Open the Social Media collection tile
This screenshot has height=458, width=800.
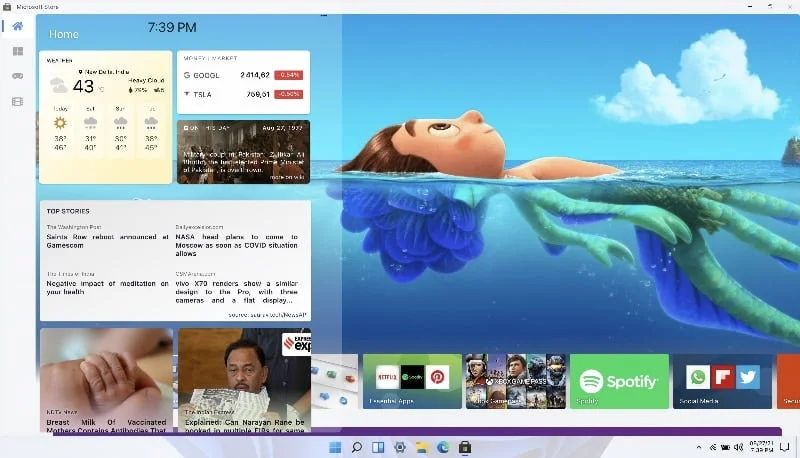tap(722, 381)
